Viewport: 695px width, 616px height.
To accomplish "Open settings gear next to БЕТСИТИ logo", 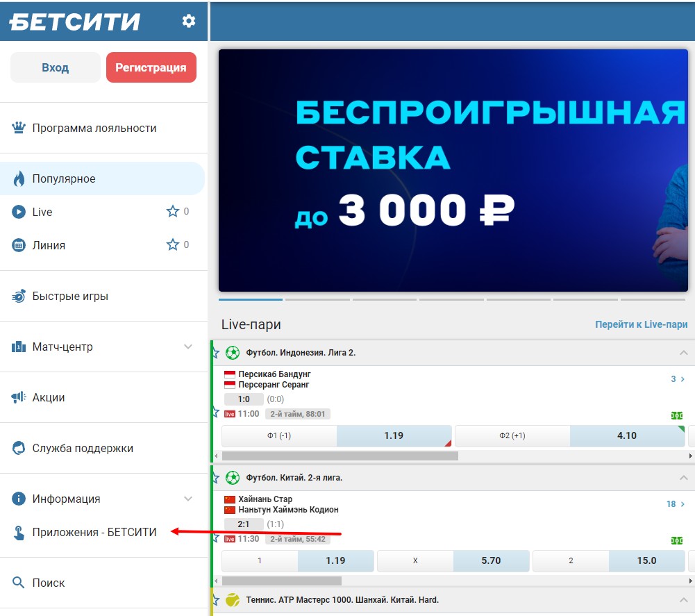I will point(188,21).
